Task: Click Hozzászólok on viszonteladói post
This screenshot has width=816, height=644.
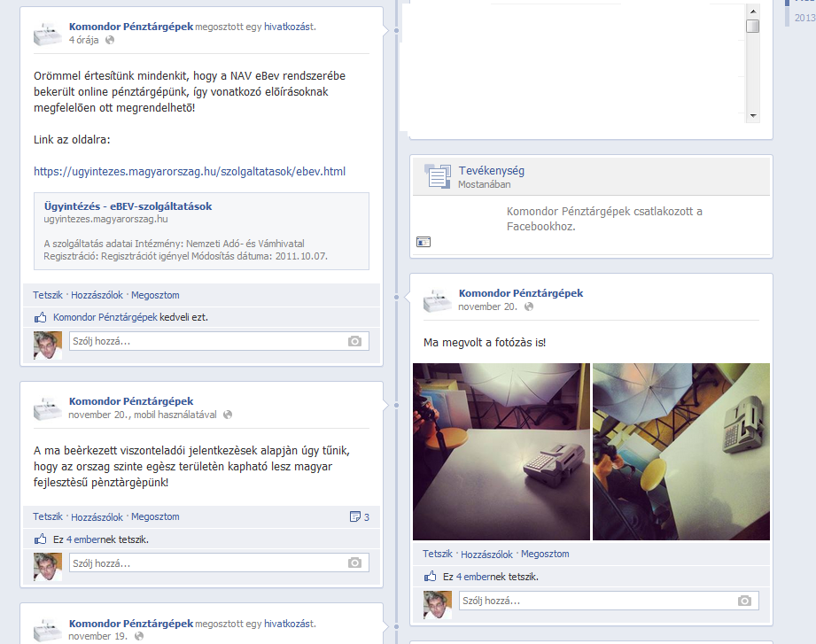Action: (x=97, y=517)
